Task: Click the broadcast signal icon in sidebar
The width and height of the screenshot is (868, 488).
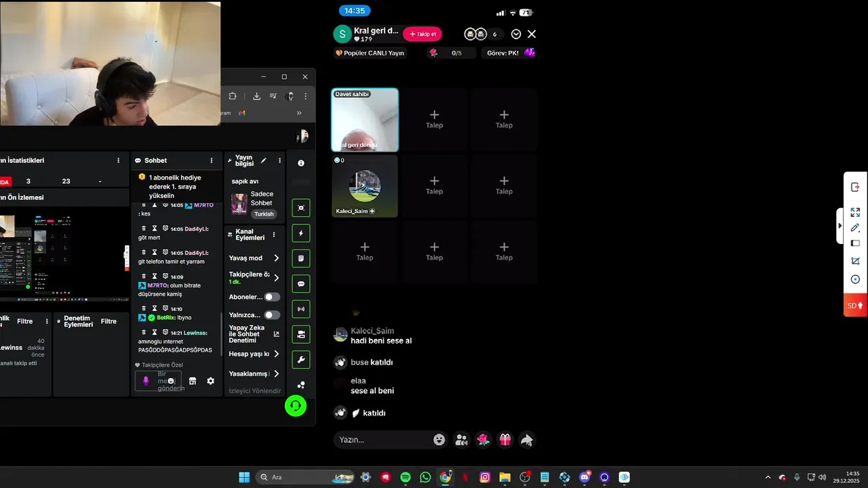Action: click(301, 309)
